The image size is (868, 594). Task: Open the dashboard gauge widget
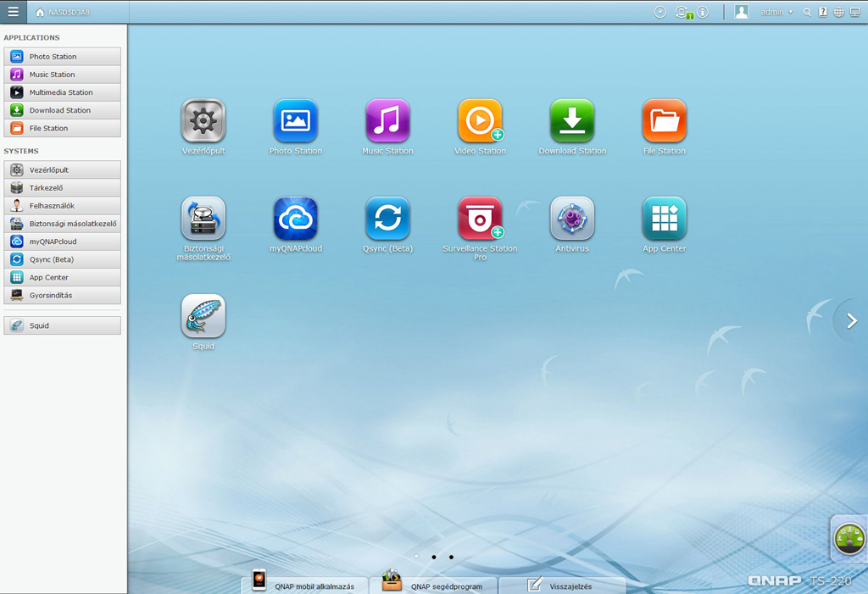(849, 538)
